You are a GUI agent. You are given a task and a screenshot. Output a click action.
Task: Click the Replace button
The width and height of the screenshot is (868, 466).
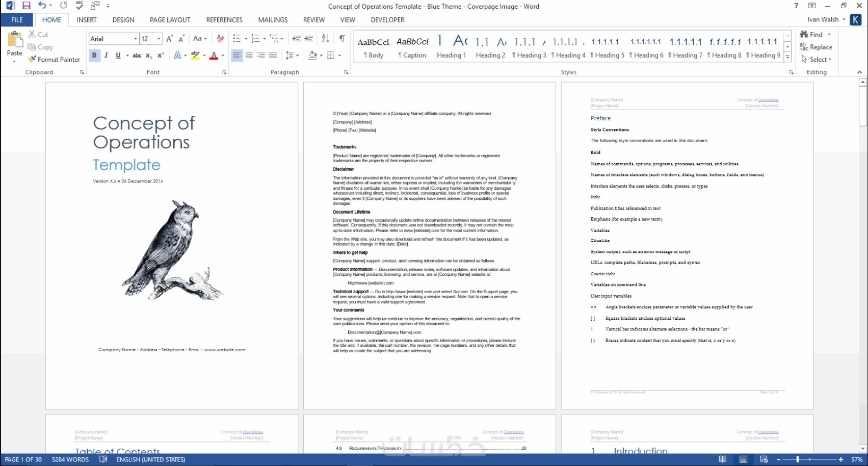tap(816, 47)
